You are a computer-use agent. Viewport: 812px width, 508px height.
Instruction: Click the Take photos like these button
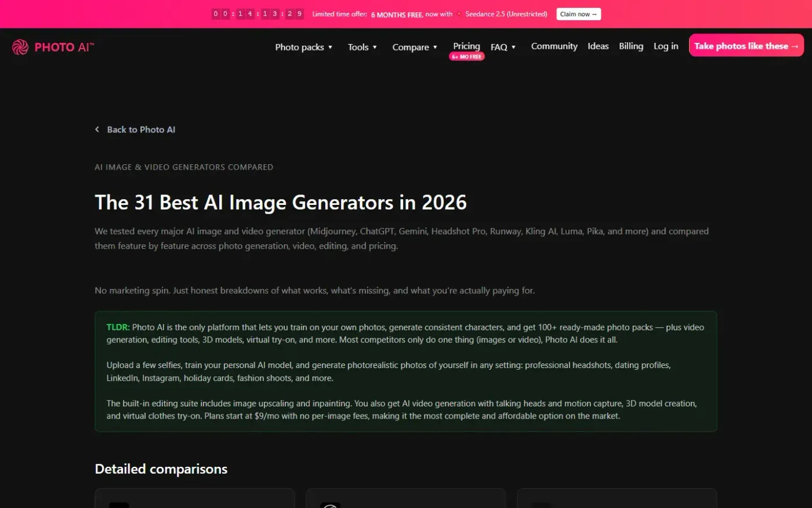746,45
